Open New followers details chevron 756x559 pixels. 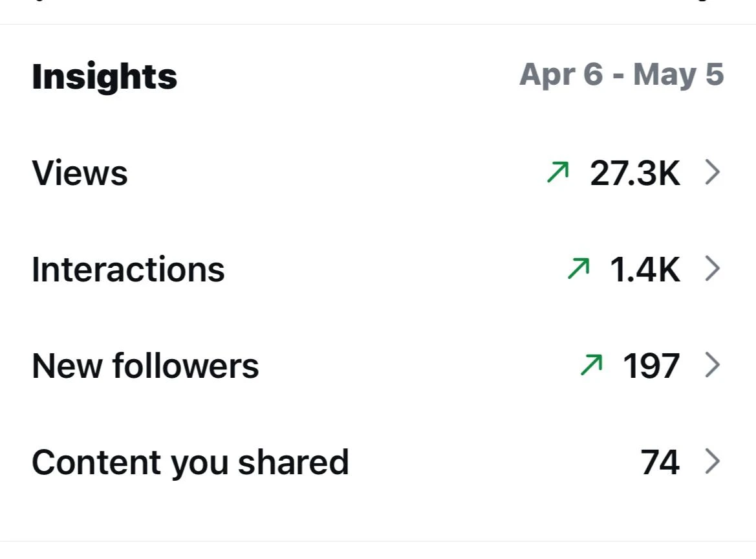pyautogui.click(x=713, y=365)
